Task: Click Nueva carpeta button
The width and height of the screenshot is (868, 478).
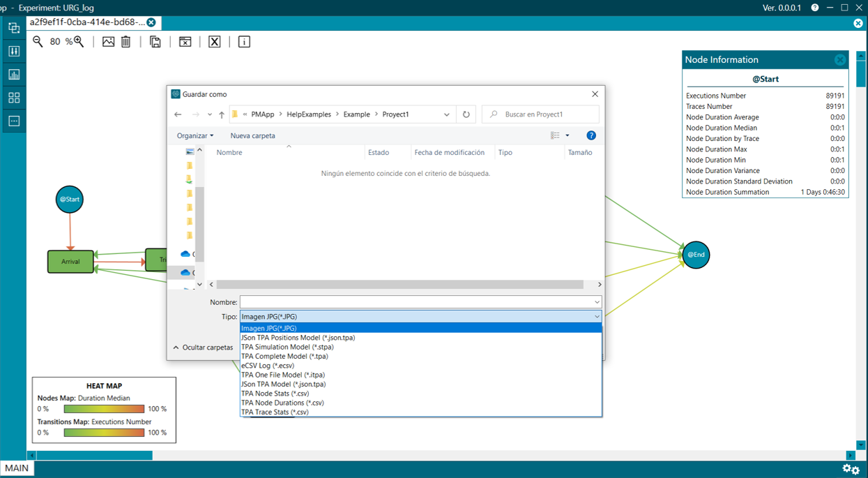Action: (253, 135)
